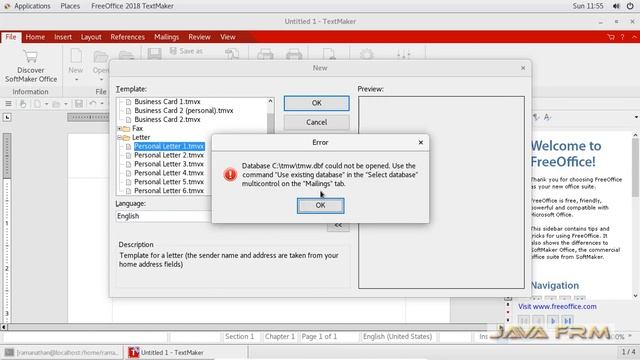This screenshot has width=640, height=360.
Task: Select Business Card 2.tmvx template
Action: point(167,120)
